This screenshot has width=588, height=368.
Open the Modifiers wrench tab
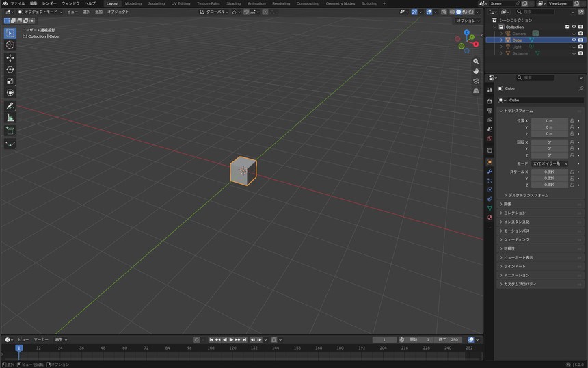(x=490, y=172)
